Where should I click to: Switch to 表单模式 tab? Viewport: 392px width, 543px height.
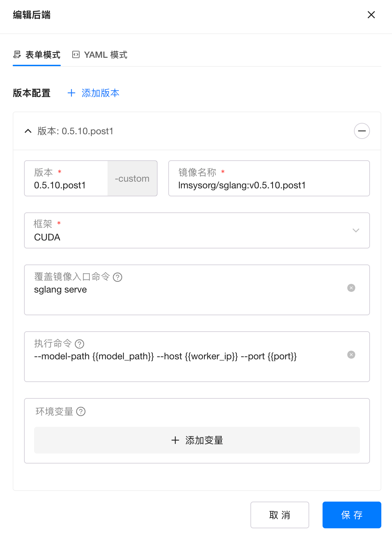(37, 55)
